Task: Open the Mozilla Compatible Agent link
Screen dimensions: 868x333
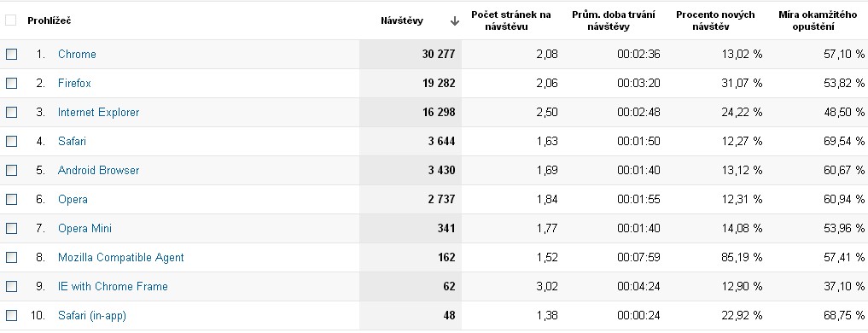Action: [x=120, y=258]
